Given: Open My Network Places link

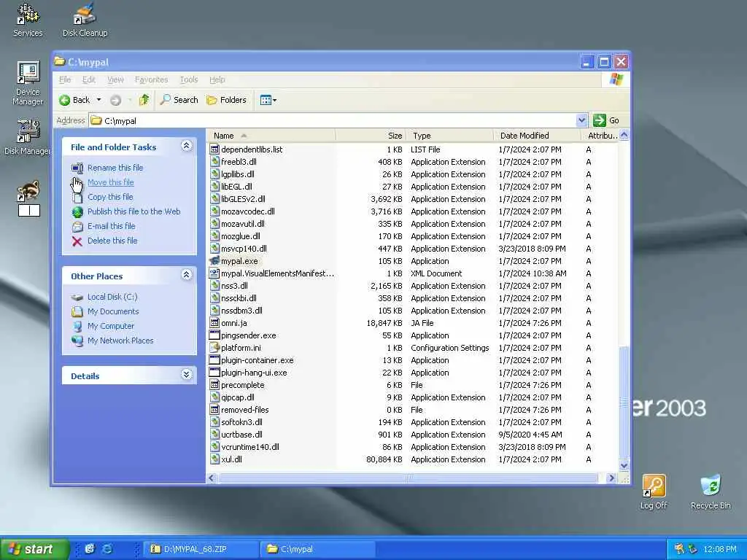Looking at the screenshot, I should point(120,341).
